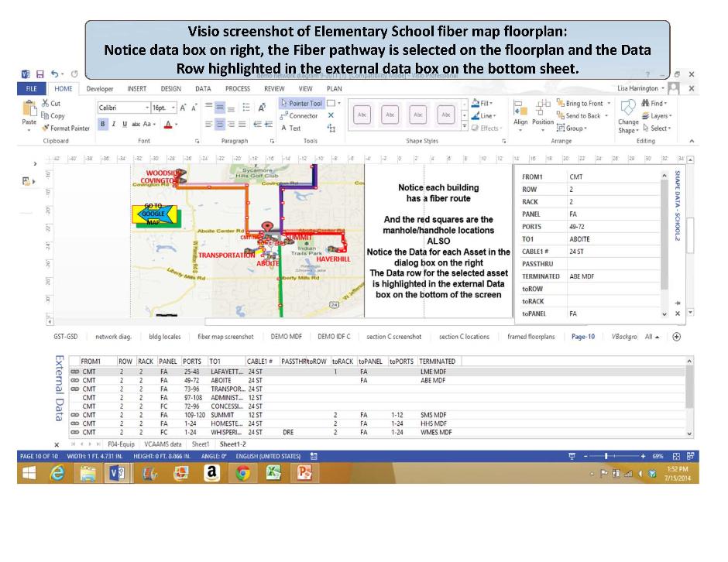Choose the Connection Point X tool
Screen dimensions: 728x562
point(331,115)
